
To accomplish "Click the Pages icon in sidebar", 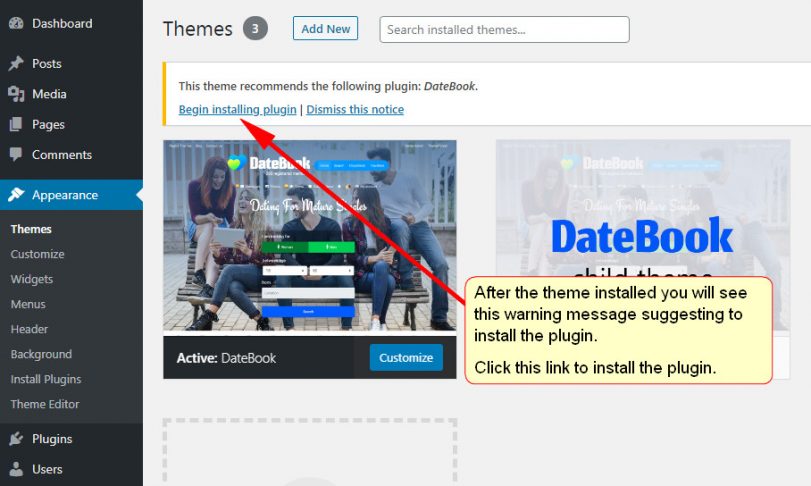I will [x=16, y=124].
